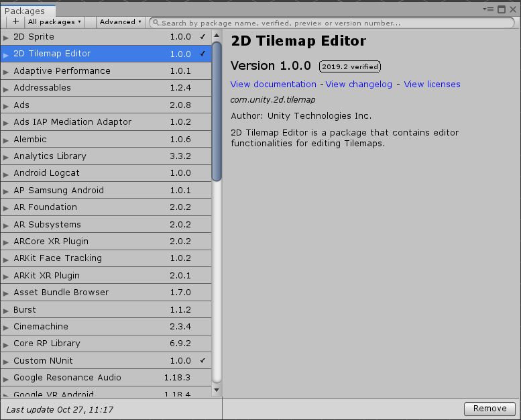Image resolution: width=521 pixels, height=420 pixels.
Task: Select the AR Foundation package
Action: 106,207
